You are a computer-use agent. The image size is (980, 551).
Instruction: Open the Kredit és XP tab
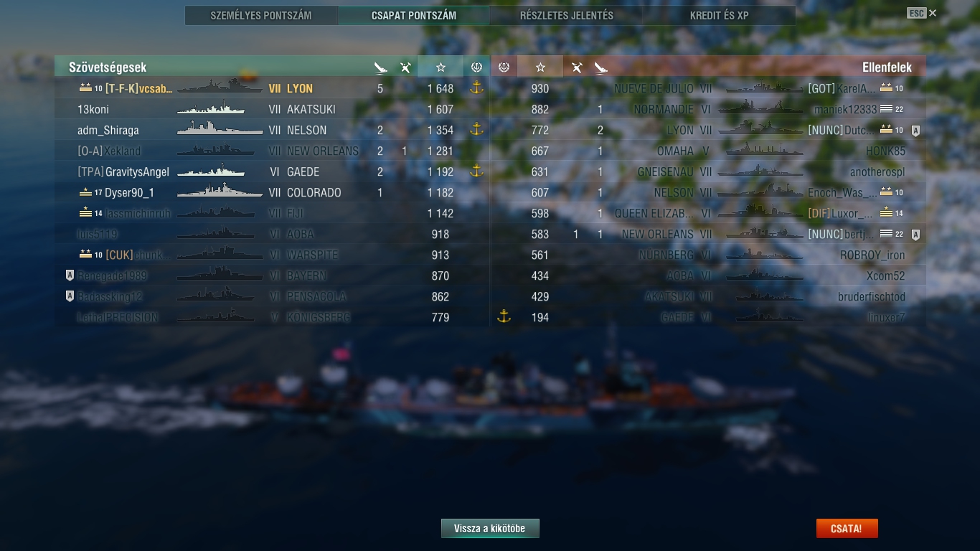pyautogui.click(x=720, y=15)
